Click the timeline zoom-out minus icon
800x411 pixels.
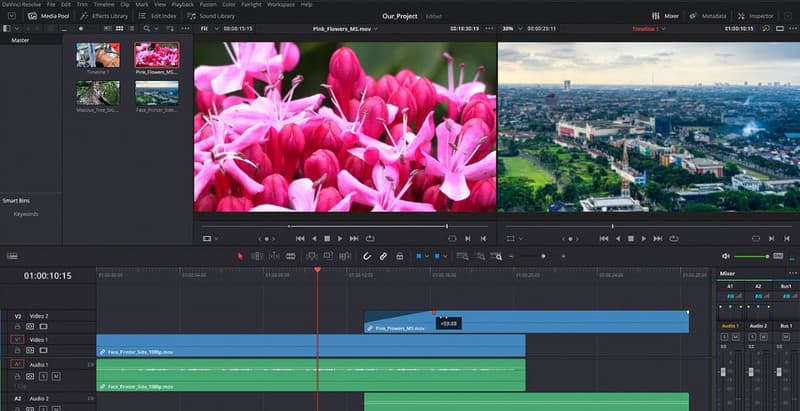[x=511, y=256]
